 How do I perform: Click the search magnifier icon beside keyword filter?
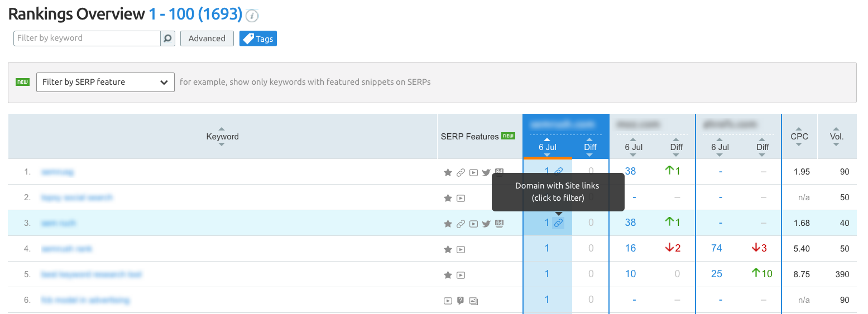point(167,38)
